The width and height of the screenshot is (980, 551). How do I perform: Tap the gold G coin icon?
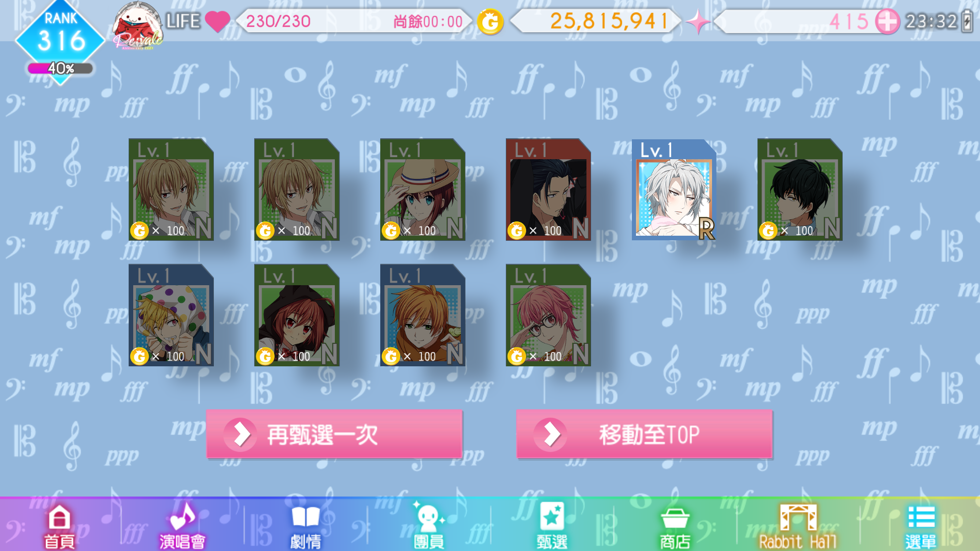tap(490, 22)
